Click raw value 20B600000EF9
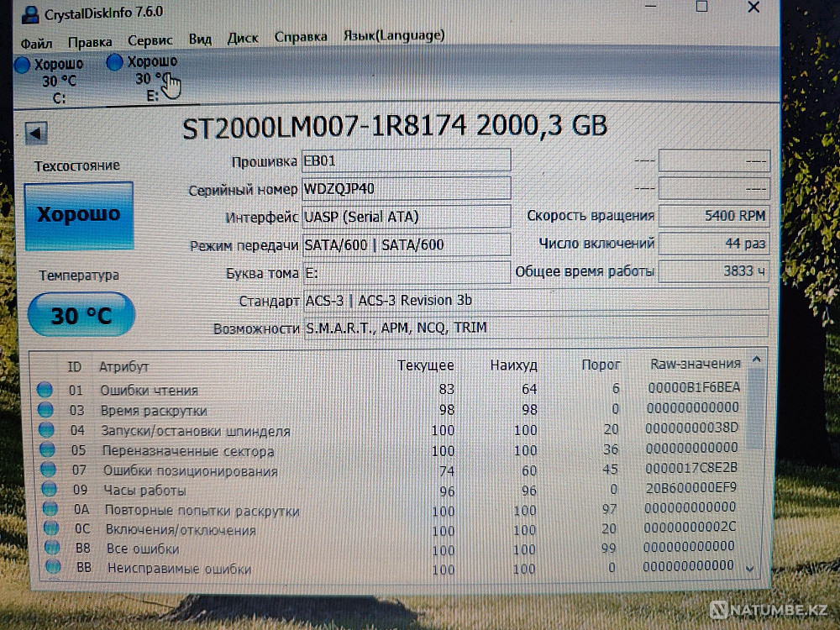 click(691, 487)
